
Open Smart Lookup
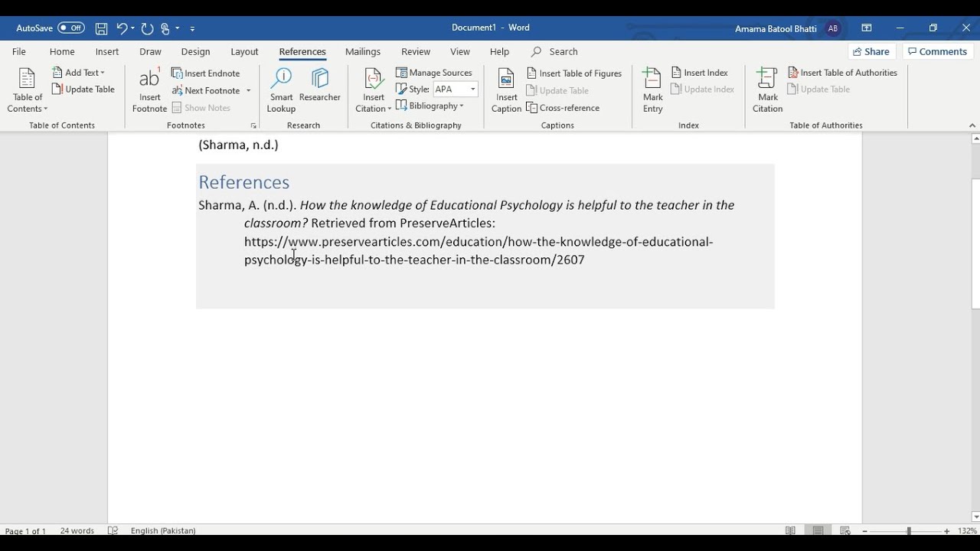tap(281, 90)
